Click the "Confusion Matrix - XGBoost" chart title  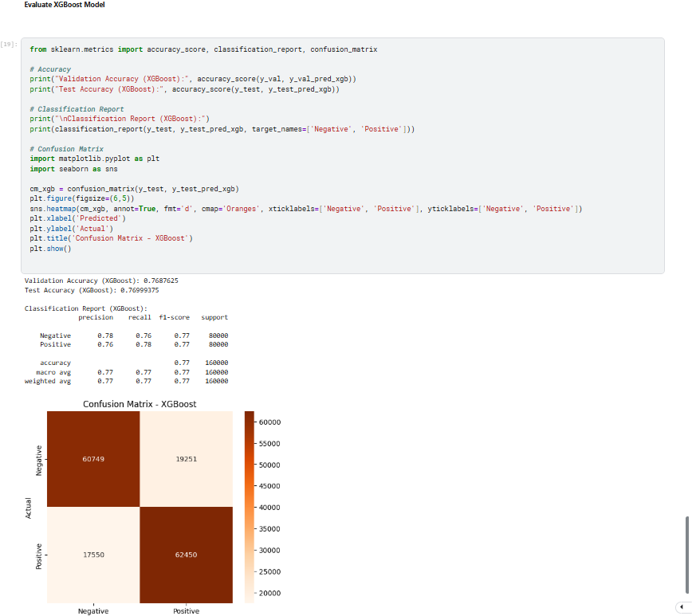pos(140,404)
